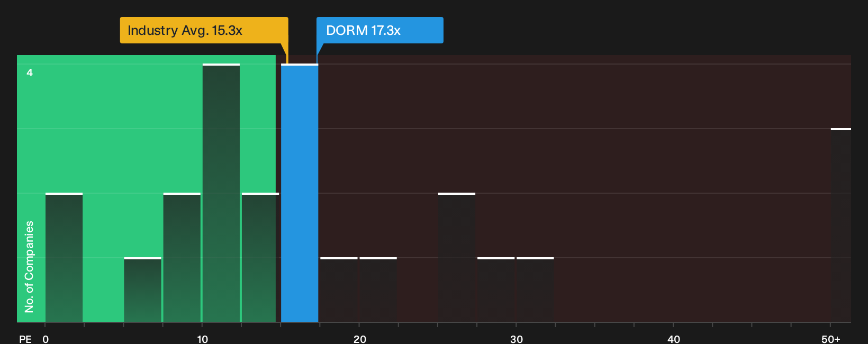This screenshot has height=344, width=868.
Task: Select the dark bar at PE 25
Action: tap(457, 258)
